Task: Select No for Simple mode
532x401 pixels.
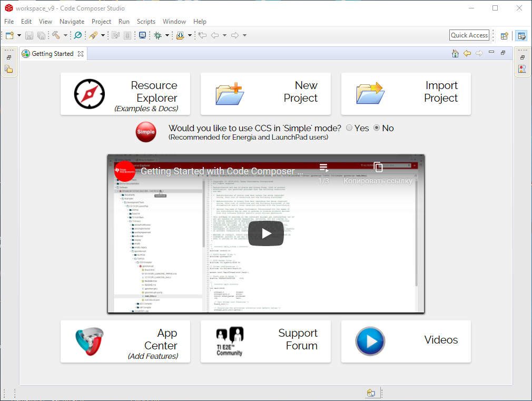Action: [377, 128]
